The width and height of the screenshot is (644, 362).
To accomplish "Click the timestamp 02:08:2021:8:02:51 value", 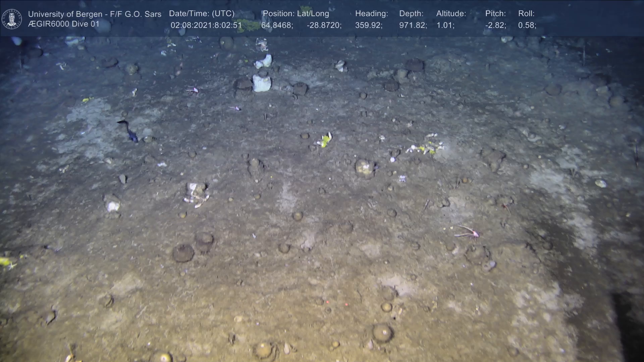I will tap(206, 25).
